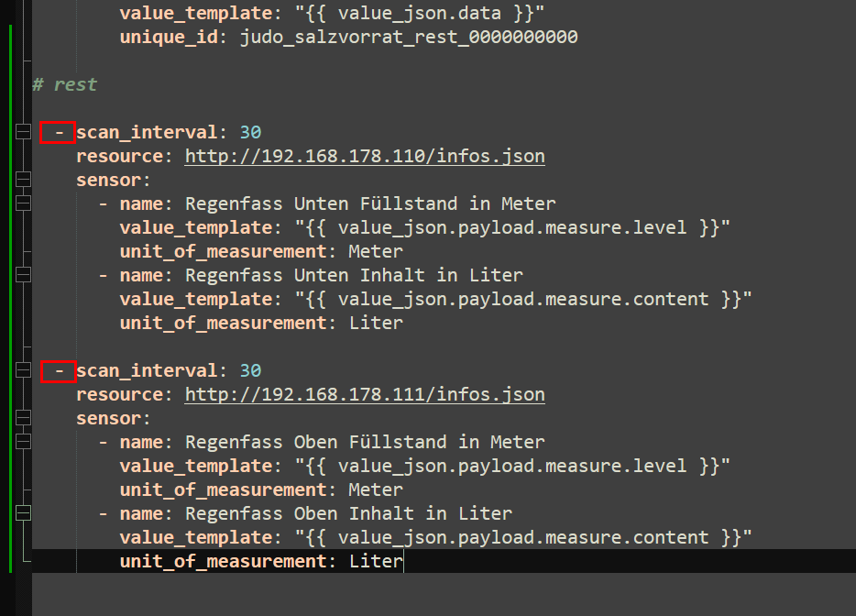Collapse Regenfass Oben Inhalt fold marker

coord(23,513)
